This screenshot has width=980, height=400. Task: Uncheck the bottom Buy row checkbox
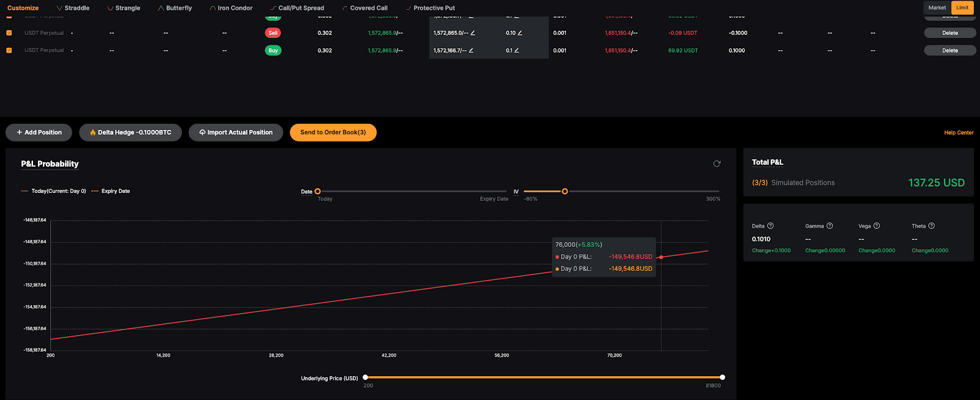[x=9, y=51]
